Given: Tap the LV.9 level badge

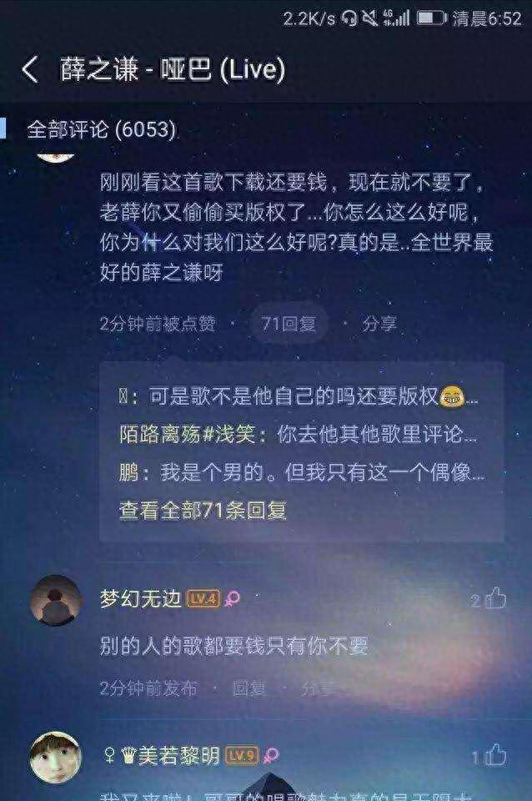Looking at the screenshot, I should click(x=242, y=756).
